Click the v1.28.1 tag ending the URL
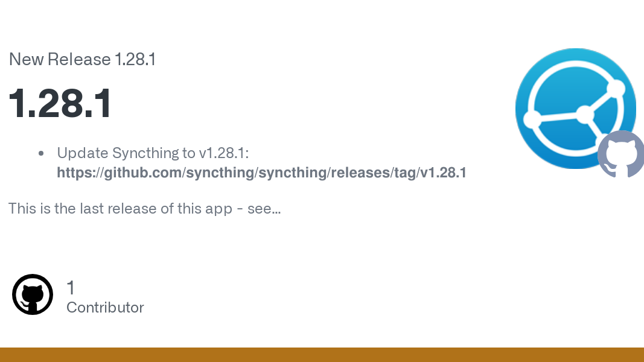 tap(443, 173)
